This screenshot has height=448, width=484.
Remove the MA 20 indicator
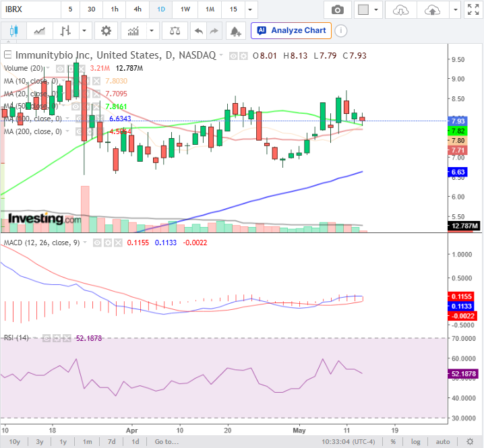click(96, 94)
